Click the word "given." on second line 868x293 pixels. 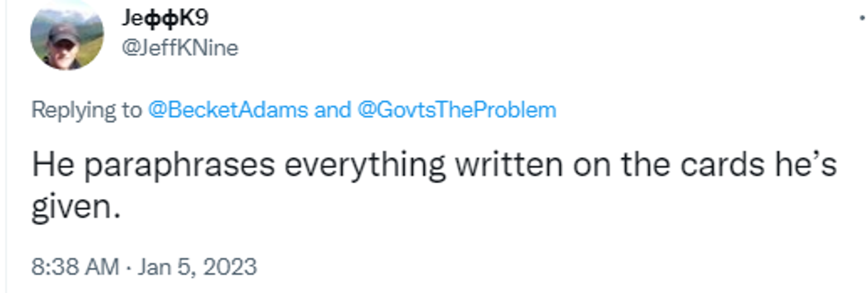pos(76,208)
